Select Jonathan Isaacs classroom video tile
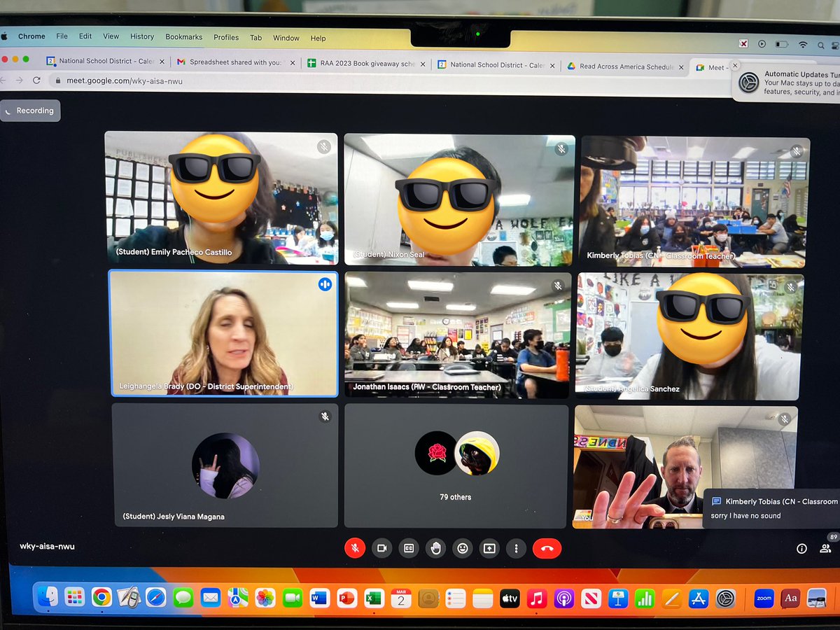840x630 pixels. (457, 335)
